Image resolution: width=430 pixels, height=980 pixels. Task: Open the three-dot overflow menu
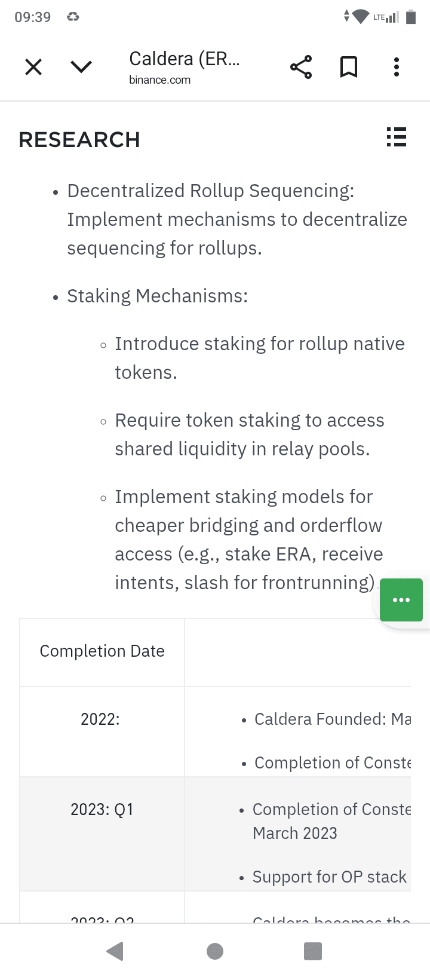(396, 67)
